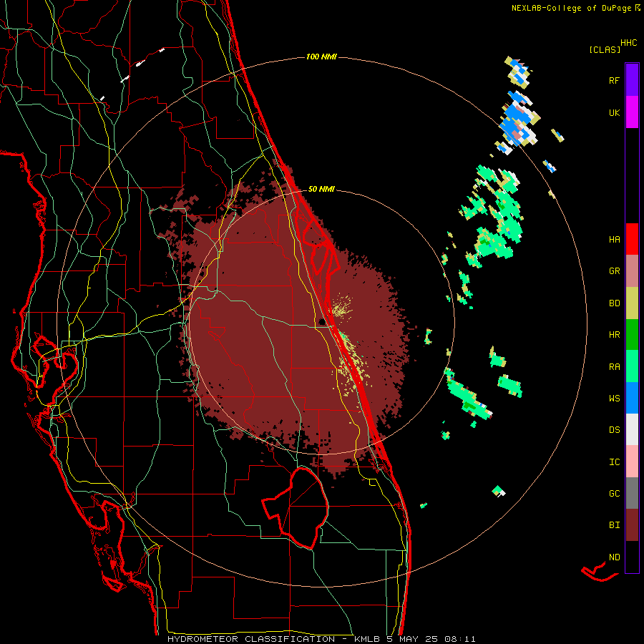Screen dimensions: 644x644
Task: Click the 'DS' legend label
Action: tap(614, 430)
